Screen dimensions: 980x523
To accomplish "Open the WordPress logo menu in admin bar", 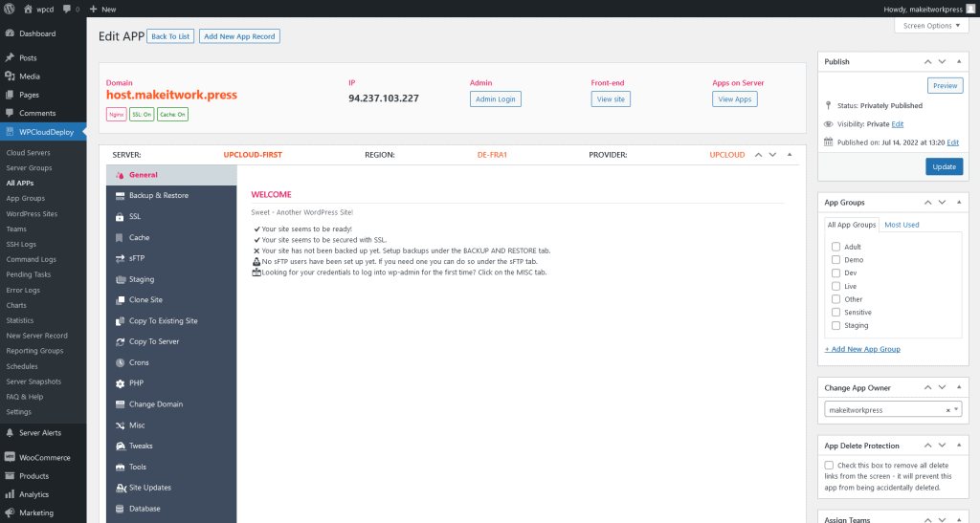I will pyautogui.click(x=10, y=9).
